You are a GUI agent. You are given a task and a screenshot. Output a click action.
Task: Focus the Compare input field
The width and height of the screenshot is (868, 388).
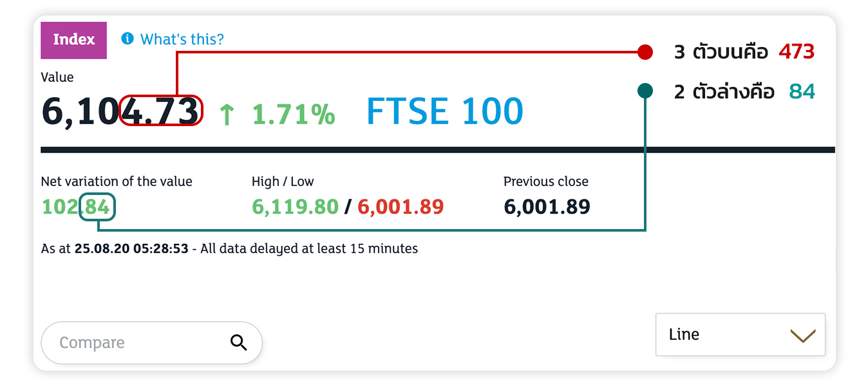(151, 343)
